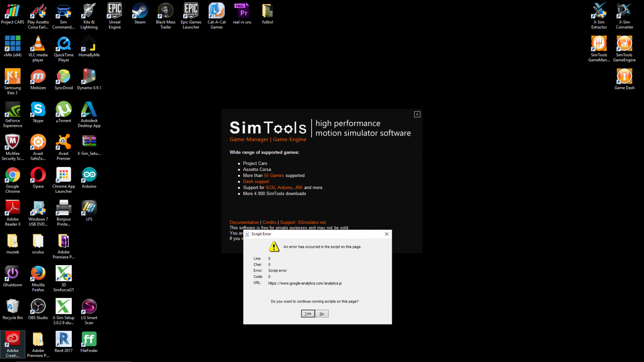Select the Dynamo 0.9.1 icon

coord(89,79)
